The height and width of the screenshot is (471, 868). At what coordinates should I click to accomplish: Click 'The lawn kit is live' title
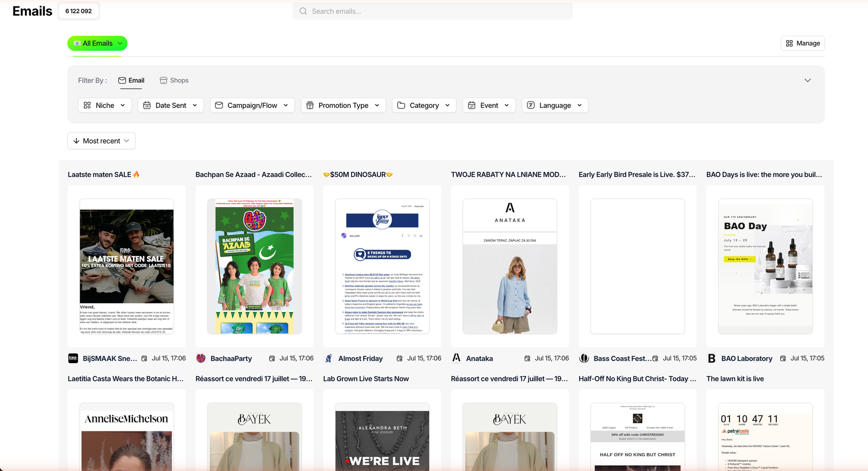tap(735, 379)
